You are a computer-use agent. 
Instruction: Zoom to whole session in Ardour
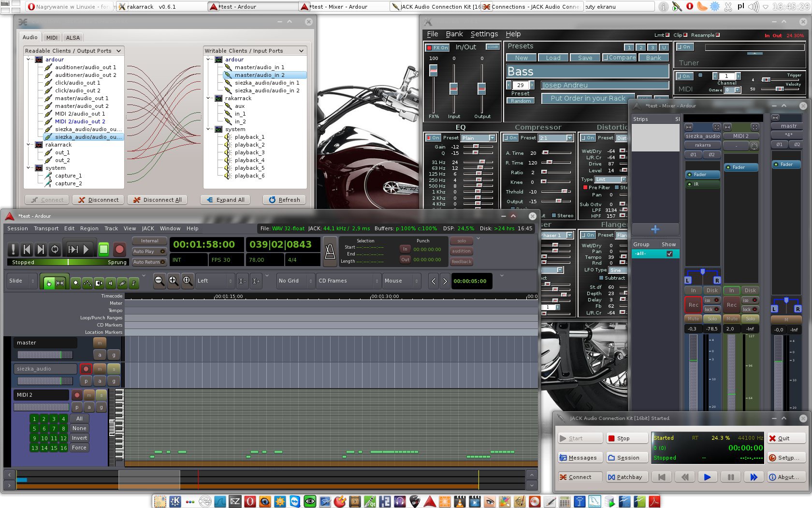pos(187,281)
